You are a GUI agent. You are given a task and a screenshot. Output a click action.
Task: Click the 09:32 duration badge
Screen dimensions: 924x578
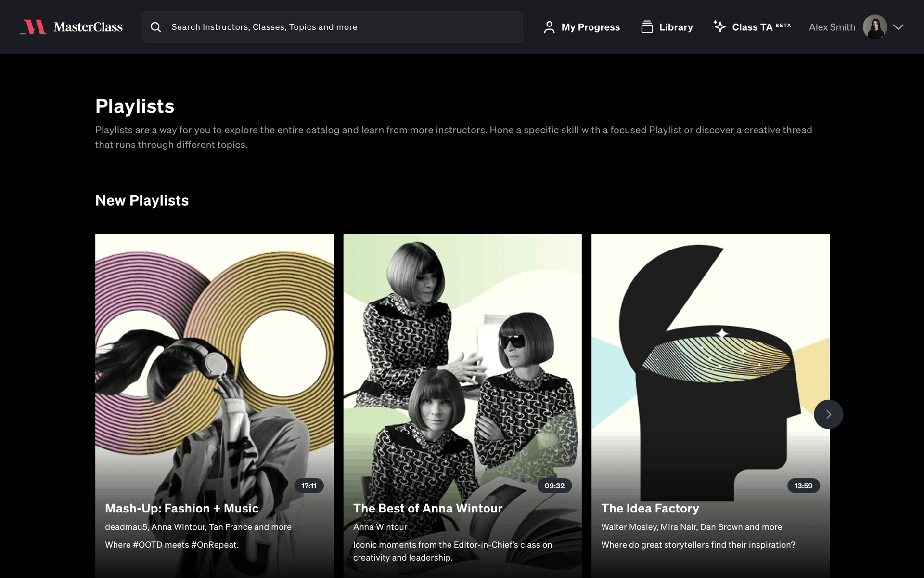pos(554,486)
